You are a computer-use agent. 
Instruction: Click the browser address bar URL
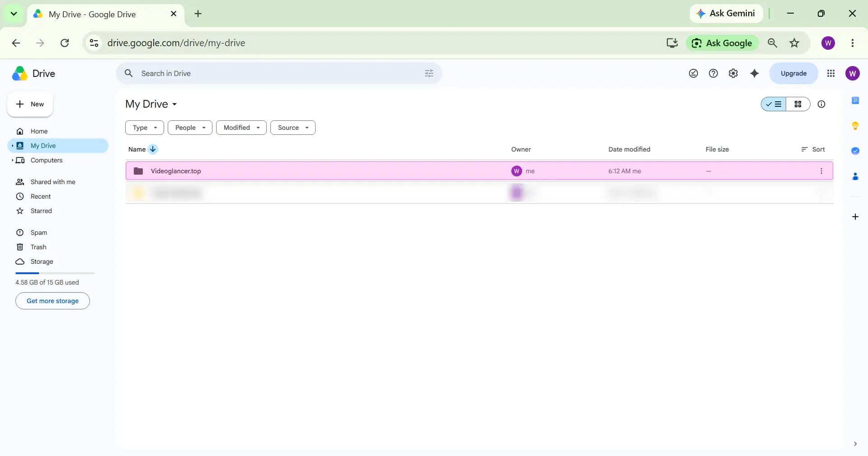click(176, 43)
